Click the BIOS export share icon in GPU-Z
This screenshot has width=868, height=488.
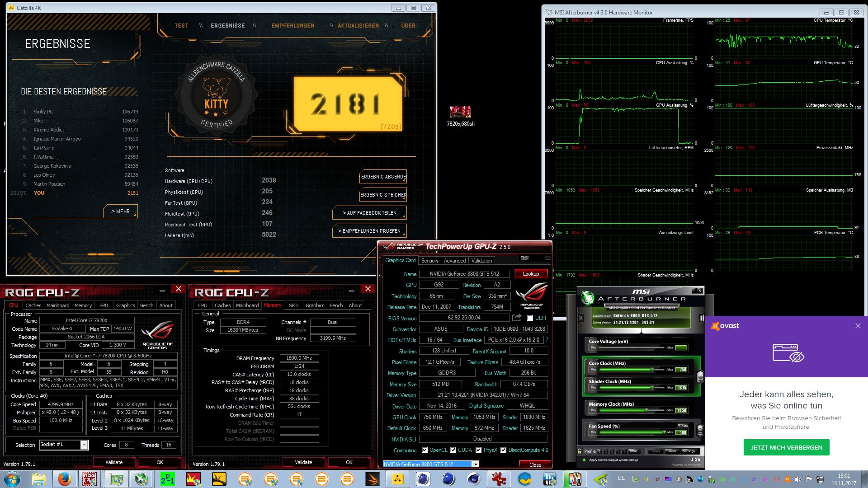pyautogui.click(x=517, y=318)
